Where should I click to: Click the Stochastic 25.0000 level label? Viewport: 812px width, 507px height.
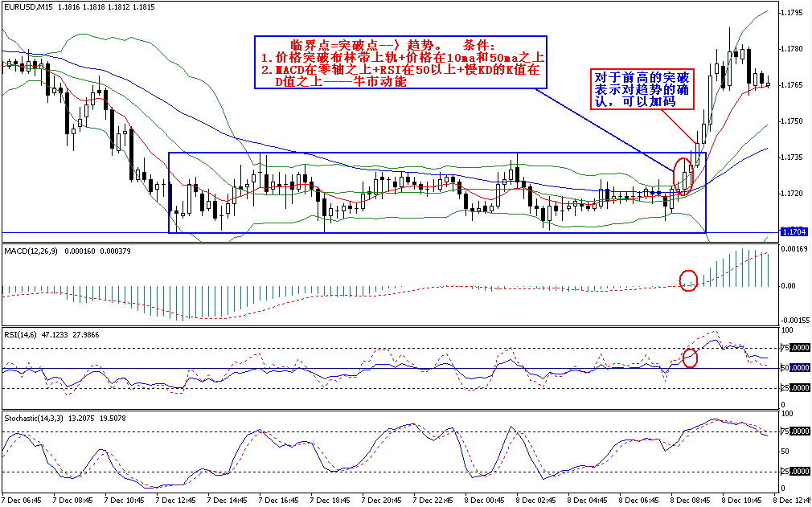pos(795,472)
